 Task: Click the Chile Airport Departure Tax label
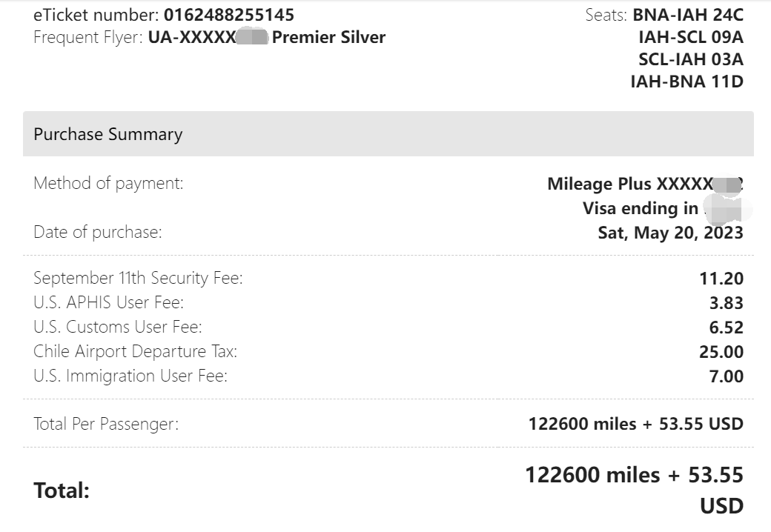pyautogui.click(x=135, y=351)
